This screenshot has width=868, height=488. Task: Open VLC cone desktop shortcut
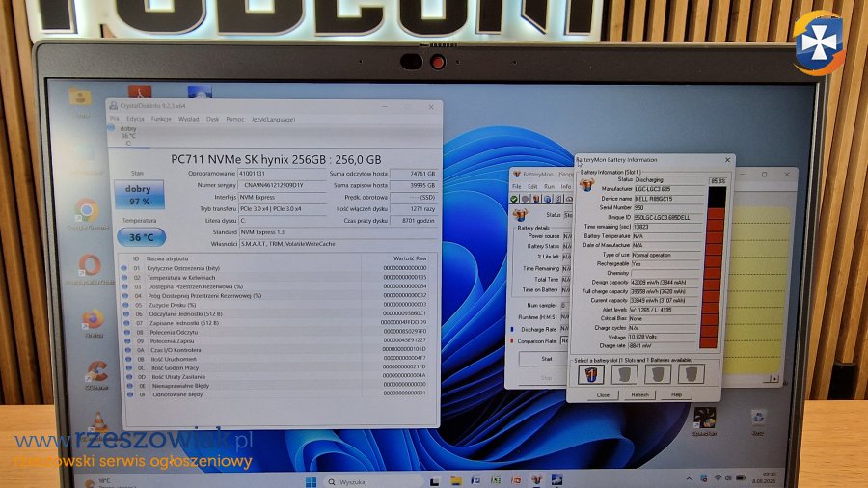point(98,423)
